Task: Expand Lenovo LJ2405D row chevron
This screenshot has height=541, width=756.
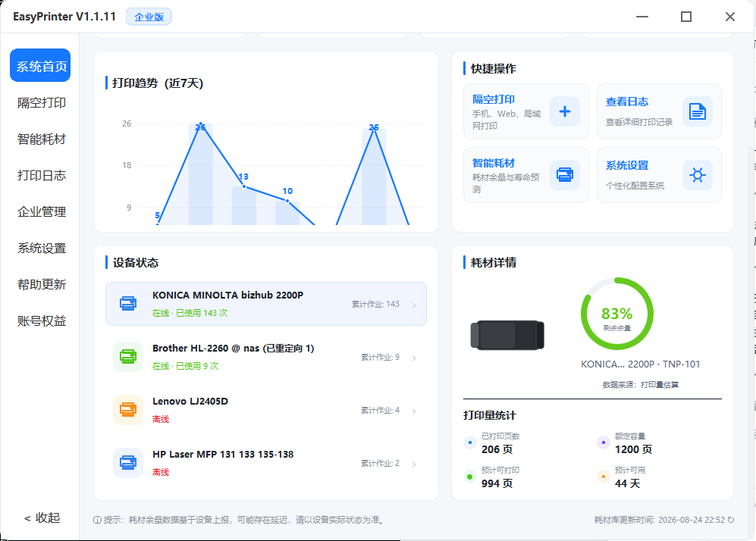Action: [x=414, y=411]
